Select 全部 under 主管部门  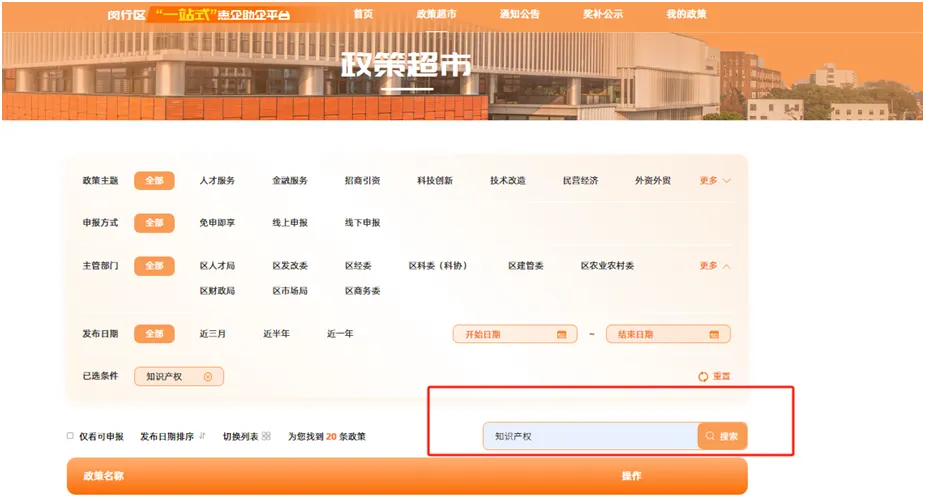click(154, 266)
